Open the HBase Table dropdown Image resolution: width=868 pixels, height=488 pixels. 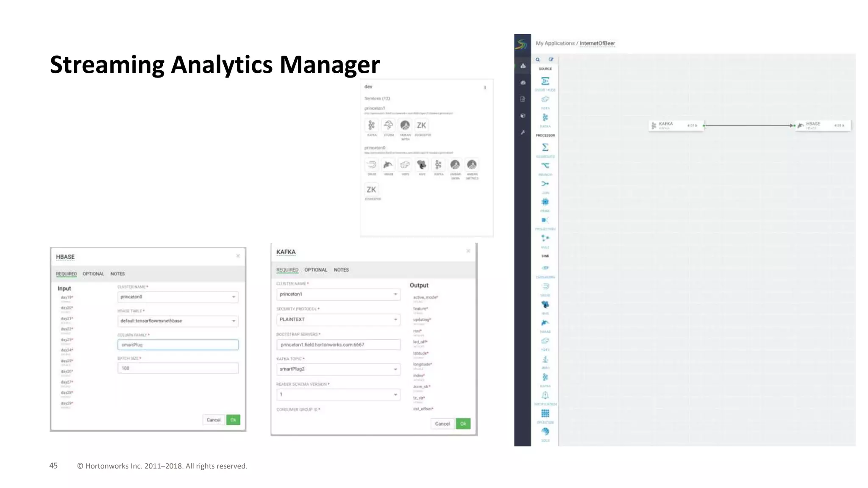[178, 321]
